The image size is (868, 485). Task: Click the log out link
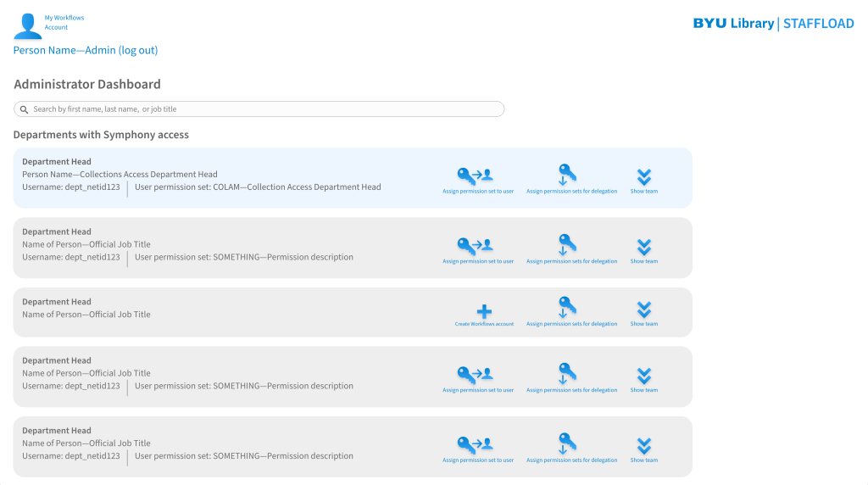[138, 51]
